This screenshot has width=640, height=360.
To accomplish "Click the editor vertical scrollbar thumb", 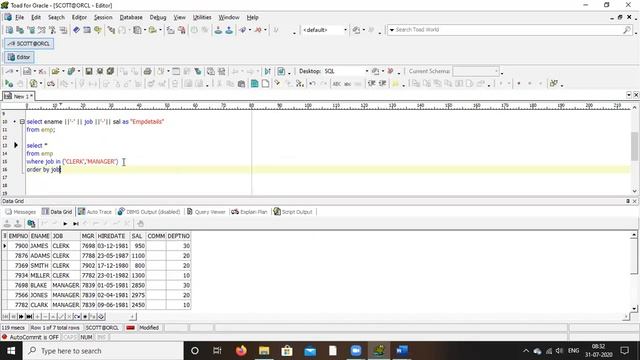I will (x=634, y=146).
